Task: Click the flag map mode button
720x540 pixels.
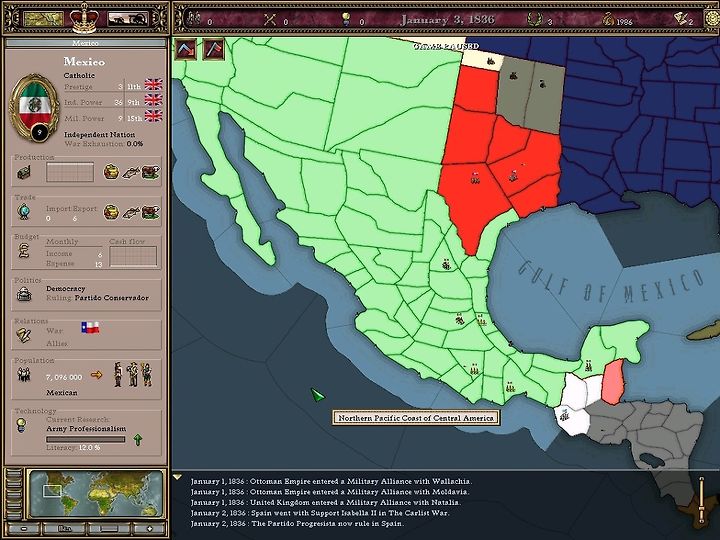Action: click(214, 49)
